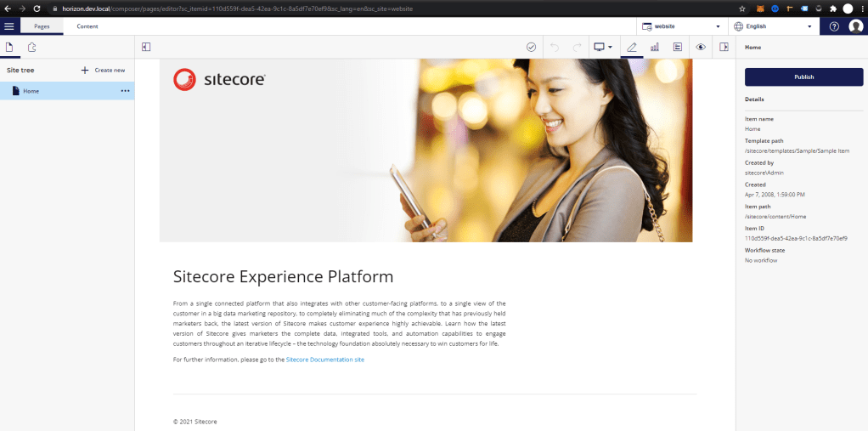Select the pencil editor mode
Image resolution: width=868 pixels, height=431 pixels.
click(632, 47)
